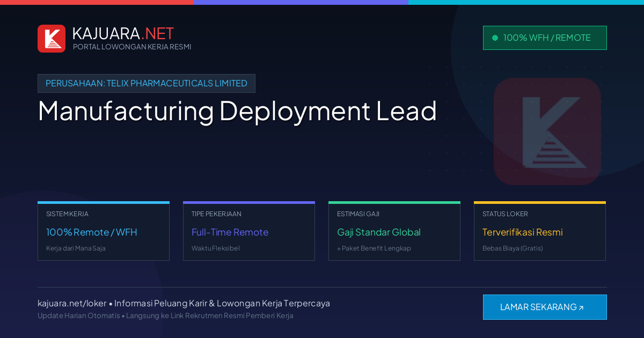The width and height of the screenshot is (644, 338).
Task: Click the red Kajuara K logo icon
Action: (52, 39)
